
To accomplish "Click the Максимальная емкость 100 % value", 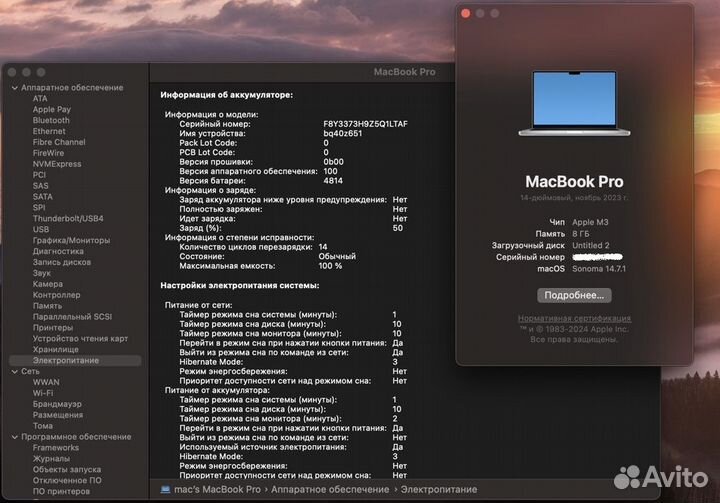I will [x=330, y=266].
